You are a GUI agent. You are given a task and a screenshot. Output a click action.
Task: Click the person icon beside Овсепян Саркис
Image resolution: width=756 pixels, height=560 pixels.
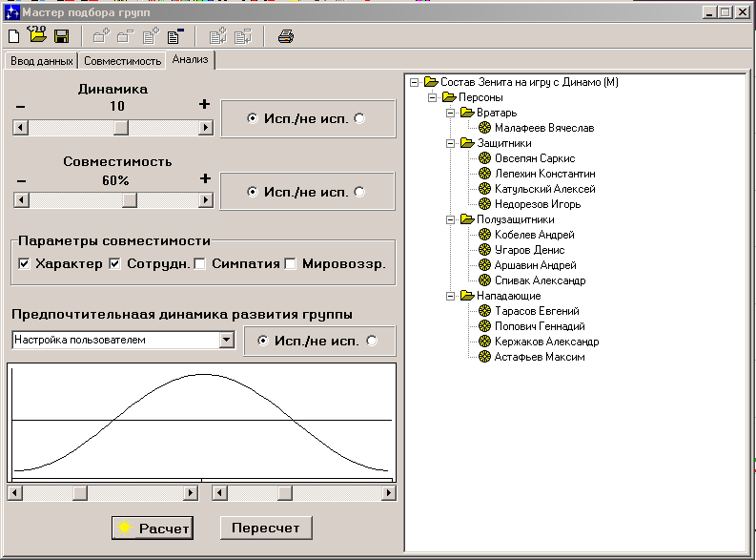coord(484,158)
